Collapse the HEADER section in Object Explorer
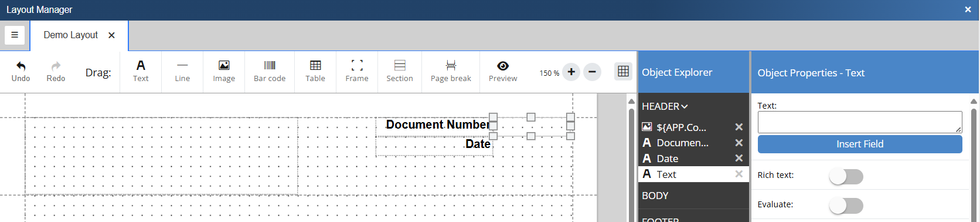The width and height of the screenshot is (980, 222). [x=665, y=106]
